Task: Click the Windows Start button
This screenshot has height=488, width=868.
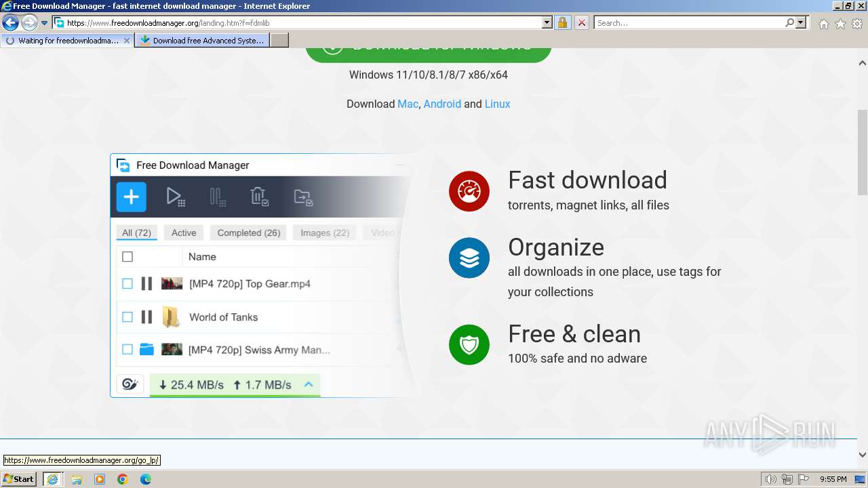Action: tap(19, 479)
